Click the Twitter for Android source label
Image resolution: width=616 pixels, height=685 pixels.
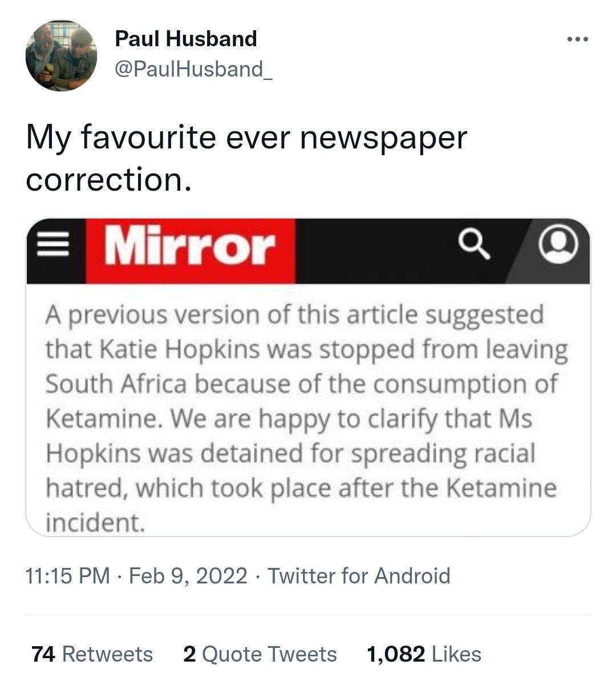[359, 577]
